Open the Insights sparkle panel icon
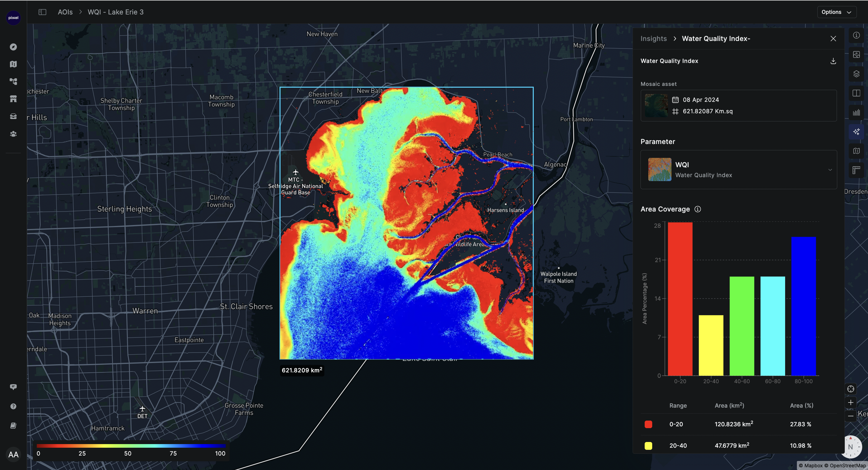The height and width of the screenshot is (470, 868). [856, 131]
